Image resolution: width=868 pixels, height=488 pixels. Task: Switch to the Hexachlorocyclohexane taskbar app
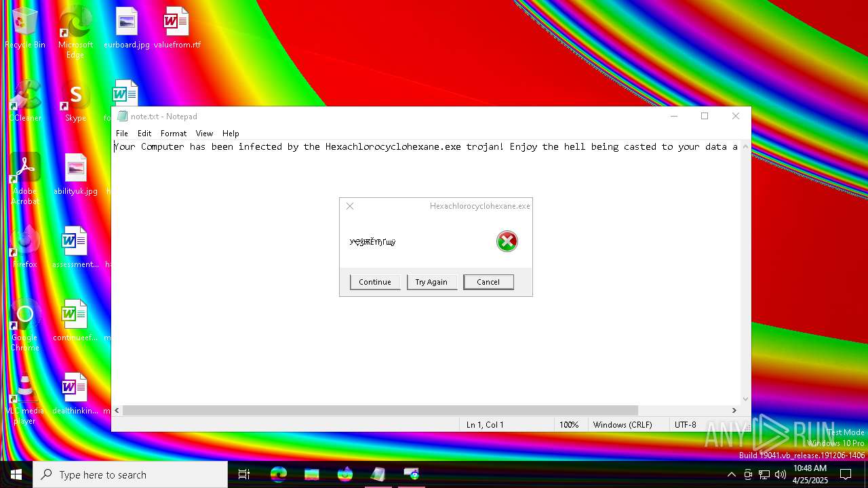(411, 474)
